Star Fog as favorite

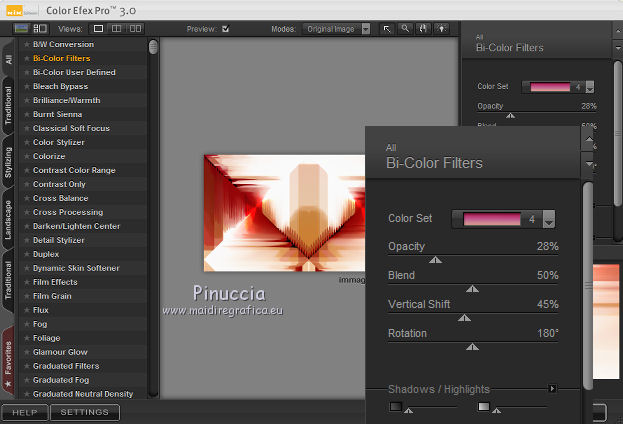tap(27, 324)
